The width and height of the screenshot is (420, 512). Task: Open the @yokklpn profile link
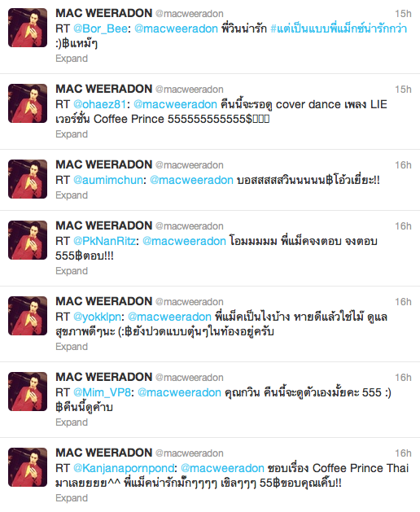97,317
